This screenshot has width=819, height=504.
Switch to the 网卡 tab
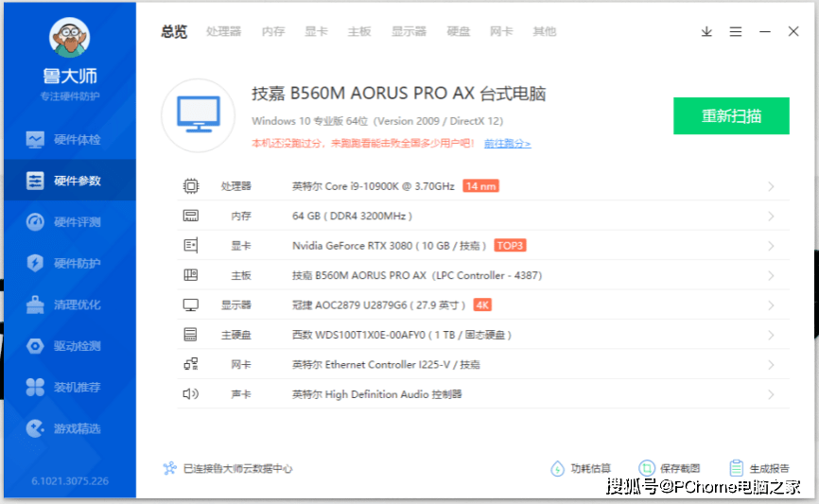coord(501,32)
